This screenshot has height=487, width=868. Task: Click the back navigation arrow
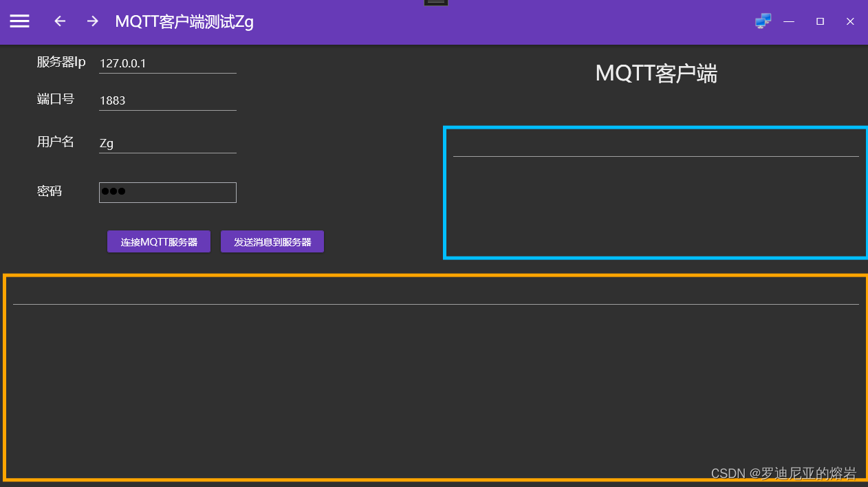[x=59, y=21]
